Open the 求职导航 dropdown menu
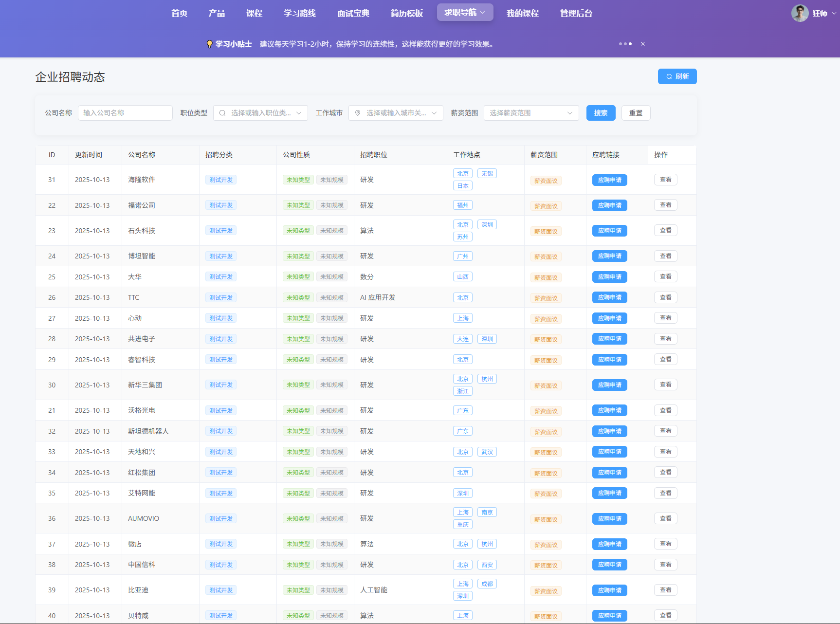This screenshot has height=624, width=840. tap(465, 13)
